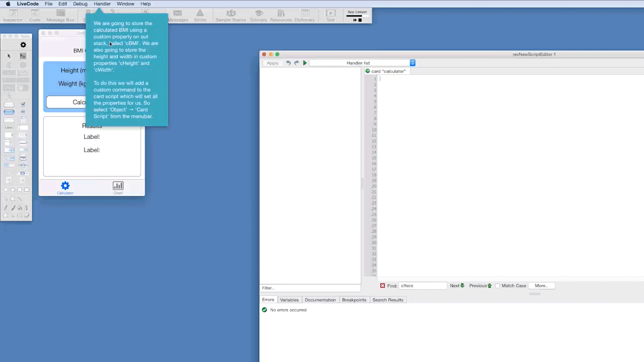Switch to the Breakpoints tab
Image resolution: width=644 pixels, height=362 pixels.
(x=354, y=300)
